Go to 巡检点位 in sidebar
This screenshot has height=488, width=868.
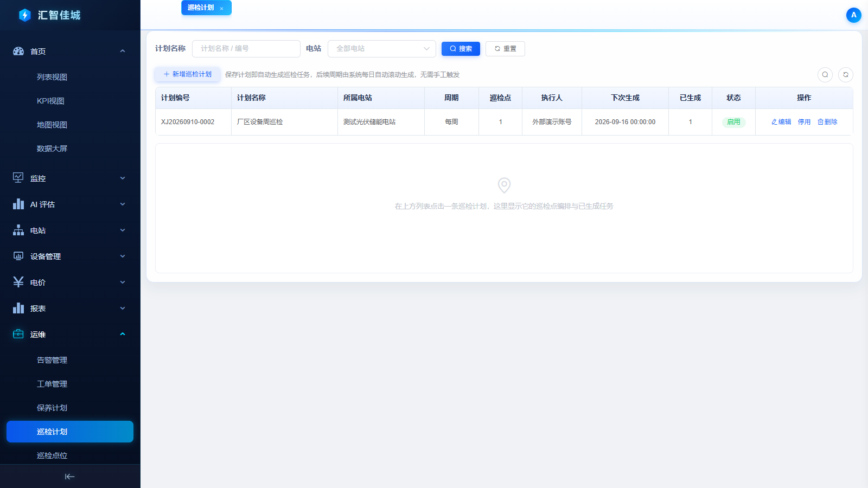pyautogui.click(x=52, y=455)
